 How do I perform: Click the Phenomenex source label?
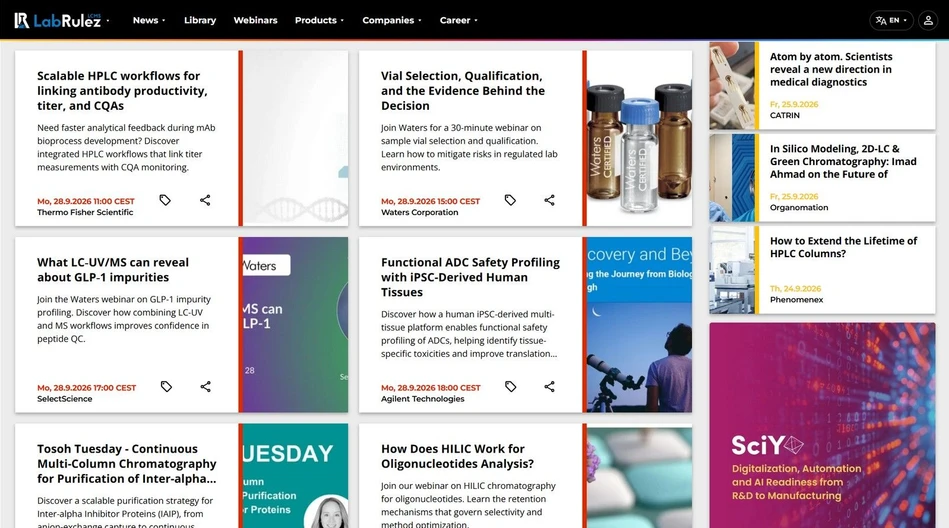[796, 300]
